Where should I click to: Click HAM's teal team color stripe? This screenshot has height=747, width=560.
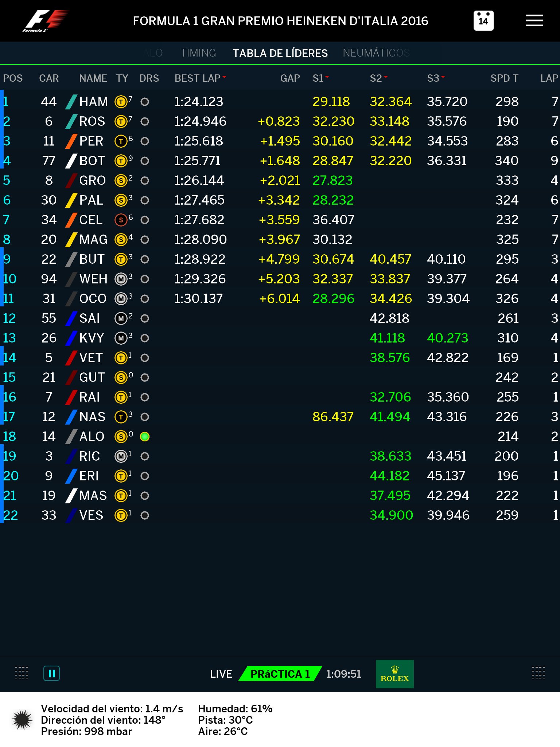tap(71, 102)
